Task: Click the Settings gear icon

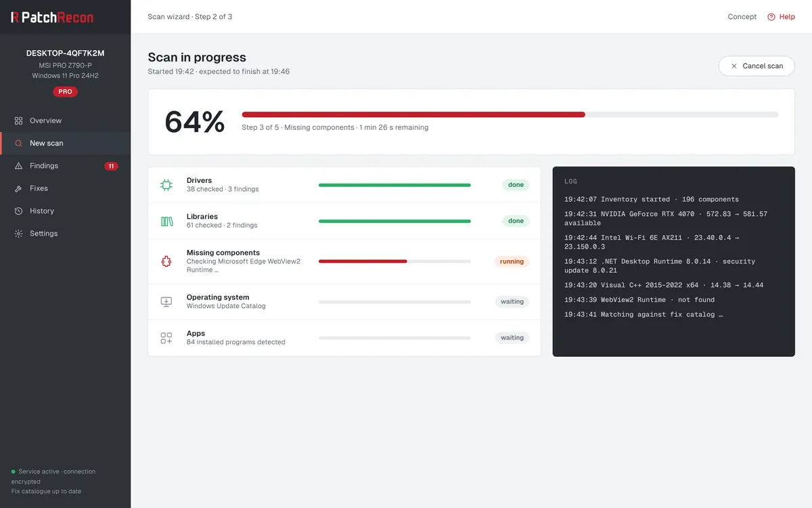Action: pos(18,234)
